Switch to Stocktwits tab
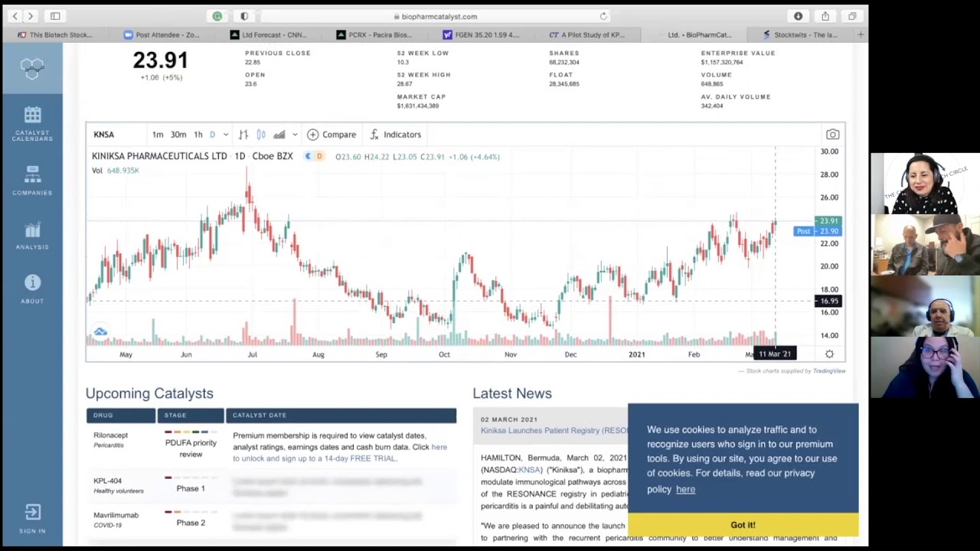The height and width of the screenshot is (551, 980). (x=800, y=34)
